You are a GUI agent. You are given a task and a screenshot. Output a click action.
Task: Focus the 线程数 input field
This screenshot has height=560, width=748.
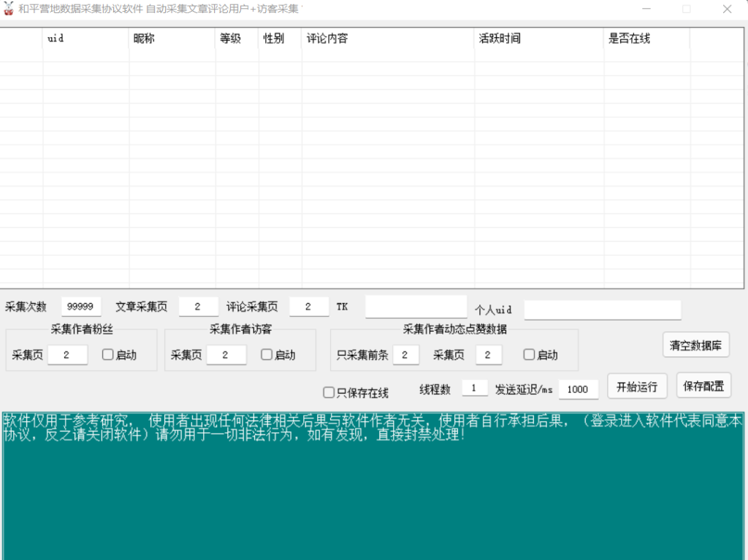(474, 388)
